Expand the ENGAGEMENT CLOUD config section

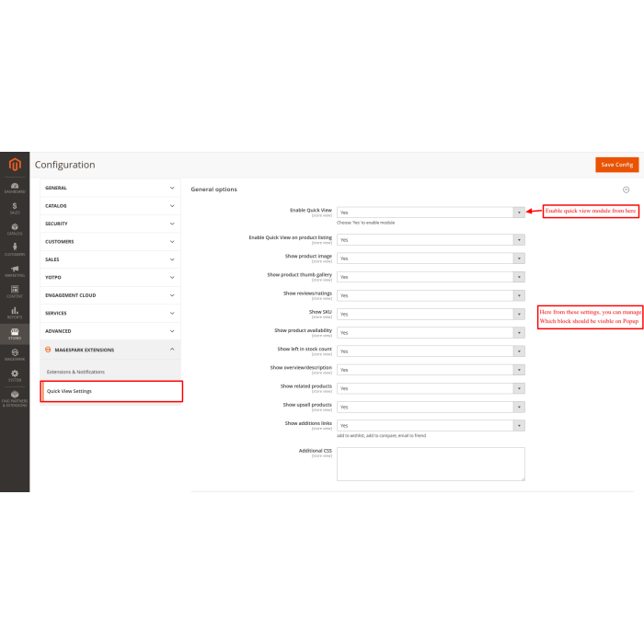coord(110,295)
